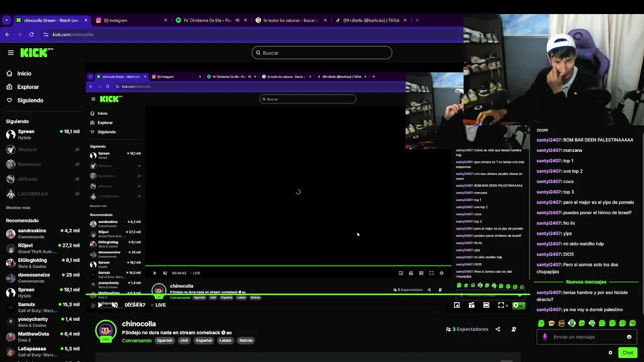The height and width of the screenshot is (362, 644).
Task: Go back with the browser back arrow
Action: pos(7,35)
